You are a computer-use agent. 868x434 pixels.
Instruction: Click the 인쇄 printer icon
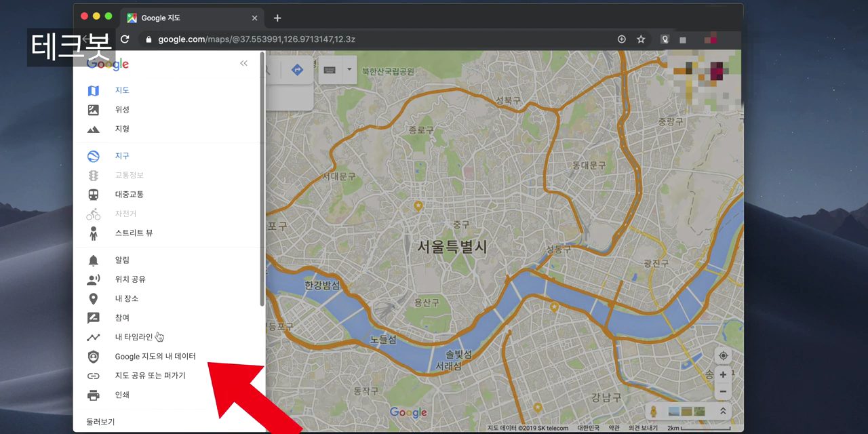click(x=94, y=395)
